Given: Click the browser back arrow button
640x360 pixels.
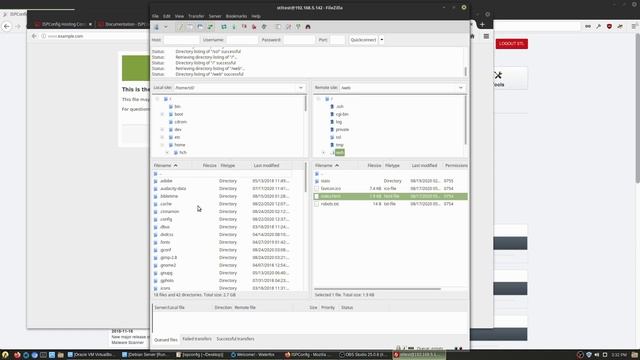Looking at the screenshot, I should 7,26.
